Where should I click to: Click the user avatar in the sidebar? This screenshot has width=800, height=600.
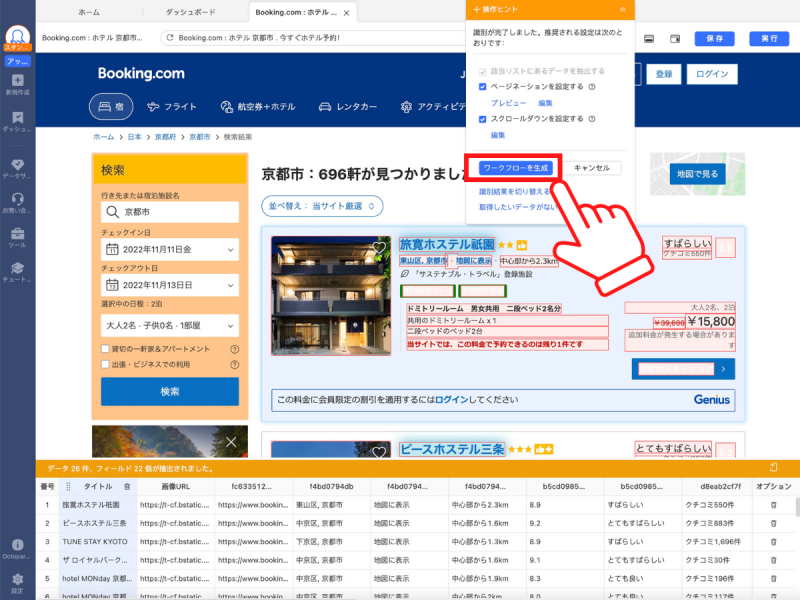point(17,37)
